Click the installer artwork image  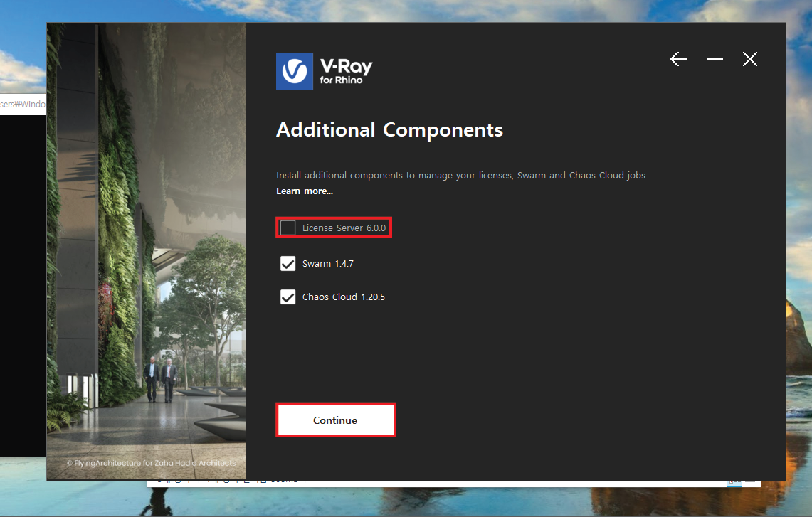[x=147, y=251]
